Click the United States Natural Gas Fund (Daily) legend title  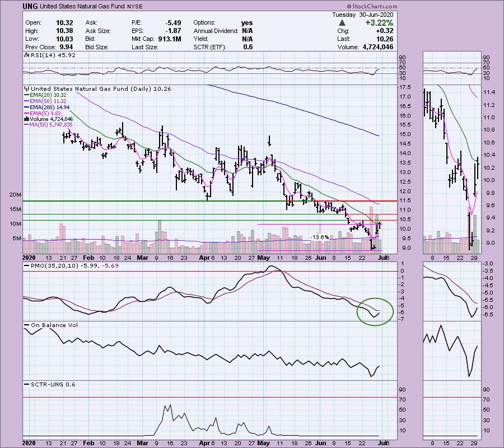pos(101,88)
